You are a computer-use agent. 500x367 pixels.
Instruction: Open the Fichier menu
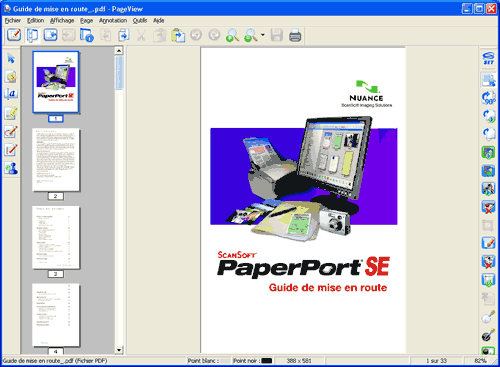tap(13, 21)
